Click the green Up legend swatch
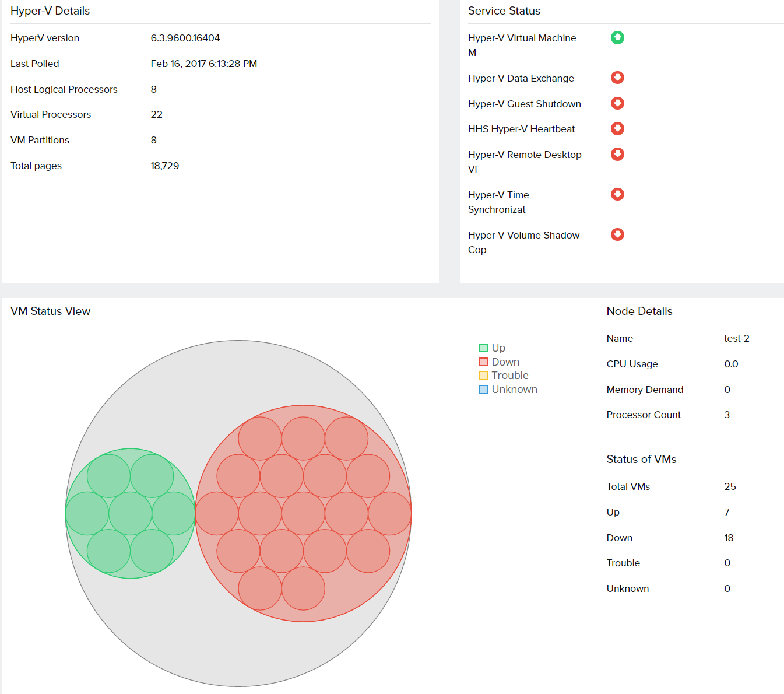Image resolution: width=784 pixels, height=694 pixels. (x=483, y=348)
